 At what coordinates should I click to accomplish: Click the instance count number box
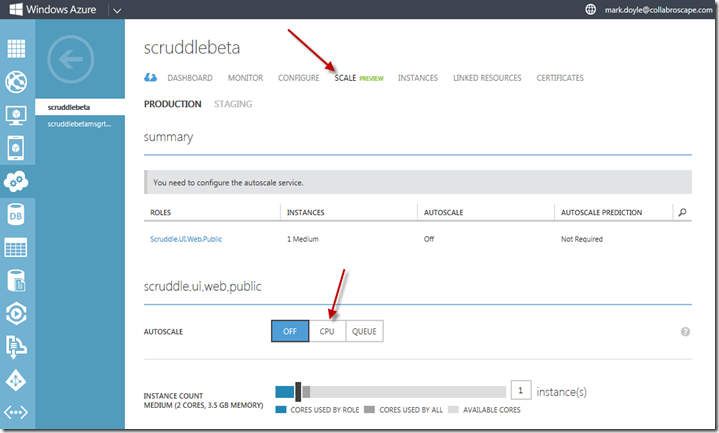[520, 391]
